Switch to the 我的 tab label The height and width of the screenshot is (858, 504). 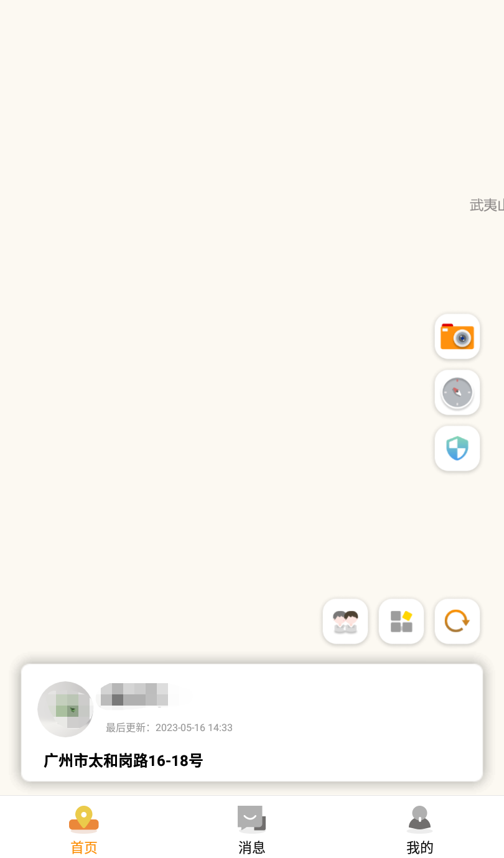click(x=420, y=847)
